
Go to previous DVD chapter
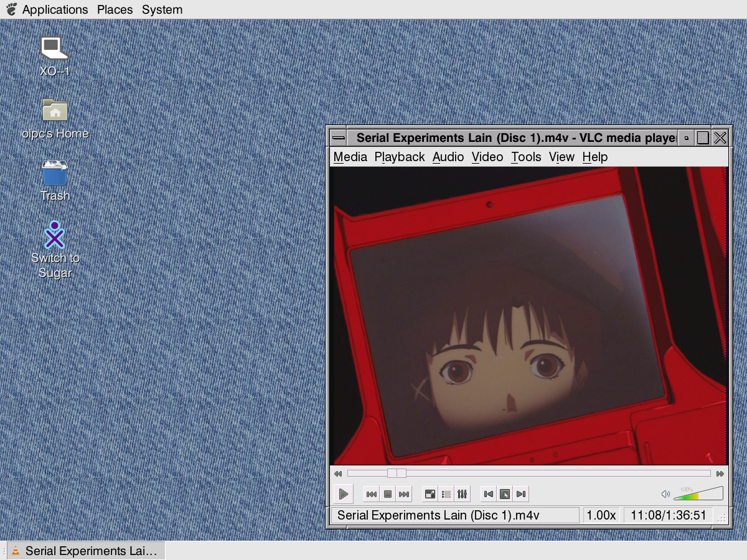coord(489,494)
